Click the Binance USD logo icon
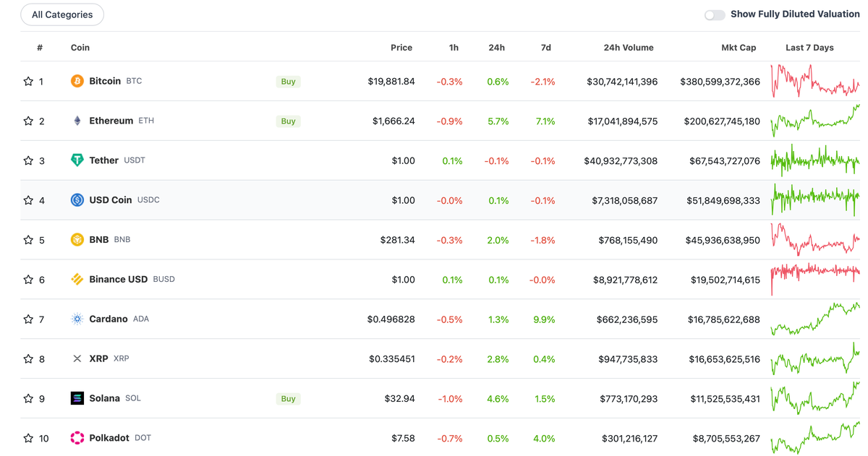868x456 pixels. pos(77,279)
